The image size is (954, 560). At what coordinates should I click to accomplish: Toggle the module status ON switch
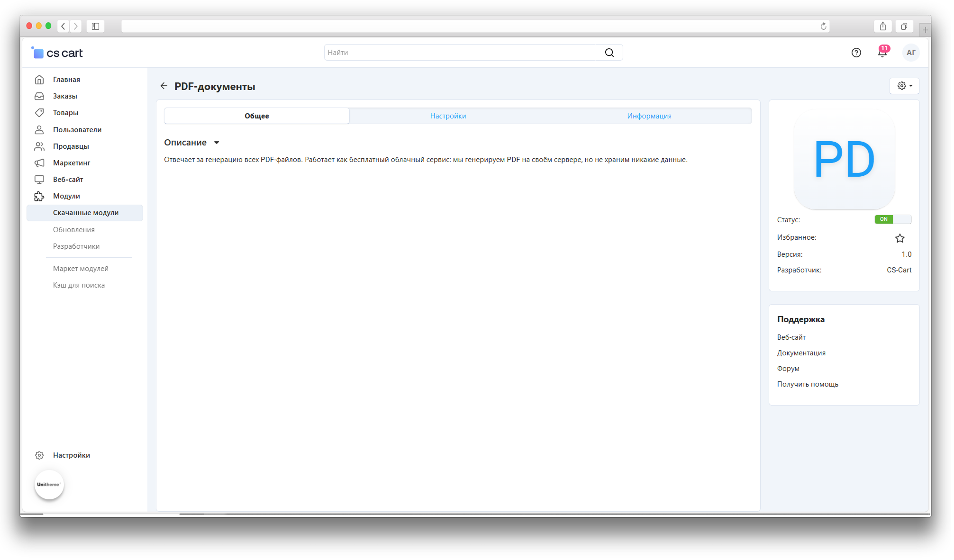(892, 219)
